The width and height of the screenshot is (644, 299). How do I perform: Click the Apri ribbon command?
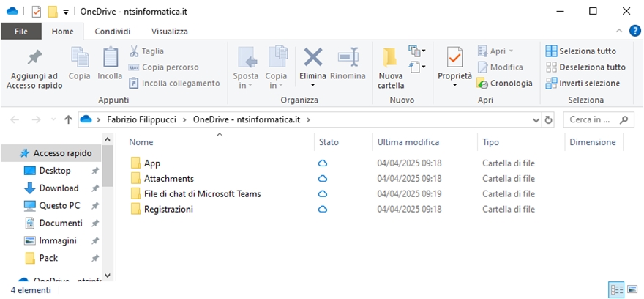(495, 51)
